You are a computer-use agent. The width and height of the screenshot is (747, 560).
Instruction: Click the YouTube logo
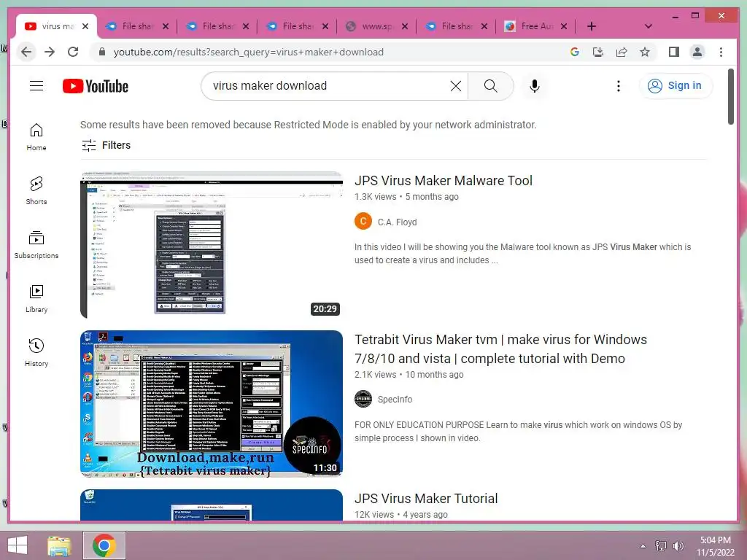[96, 86]
